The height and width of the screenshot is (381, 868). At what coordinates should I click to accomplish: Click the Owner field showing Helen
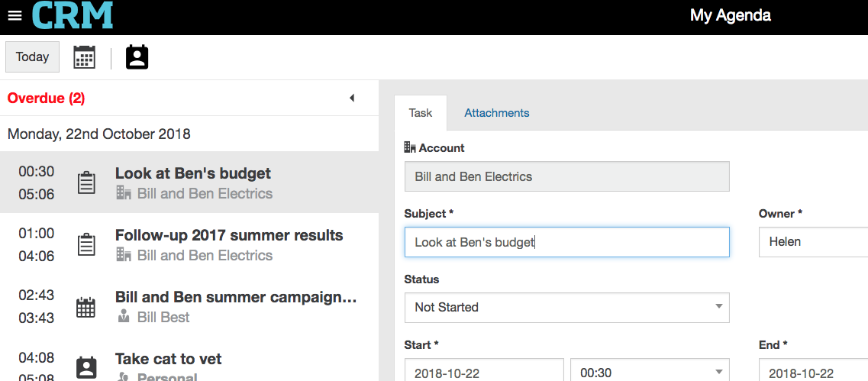point(812,242)
